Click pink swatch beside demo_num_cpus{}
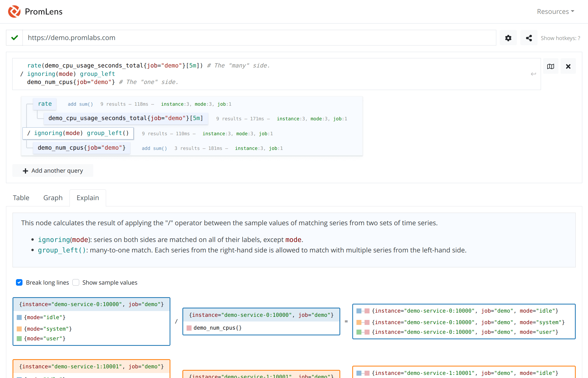Screen dimensions: 588x378 pos(189,328)
